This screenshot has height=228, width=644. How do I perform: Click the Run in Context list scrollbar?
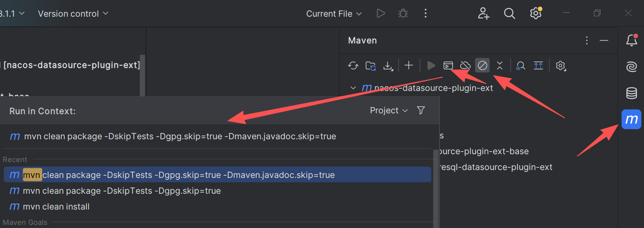click(x=435, y=189)
